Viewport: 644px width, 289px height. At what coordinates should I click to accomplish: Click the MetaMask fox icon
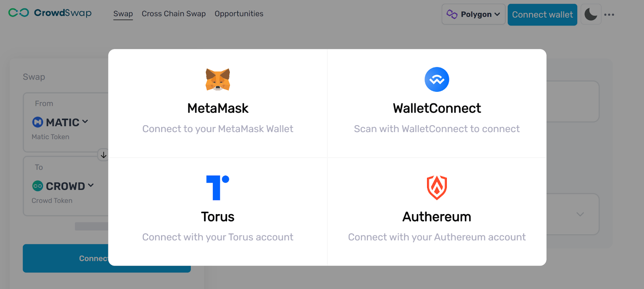218,79
